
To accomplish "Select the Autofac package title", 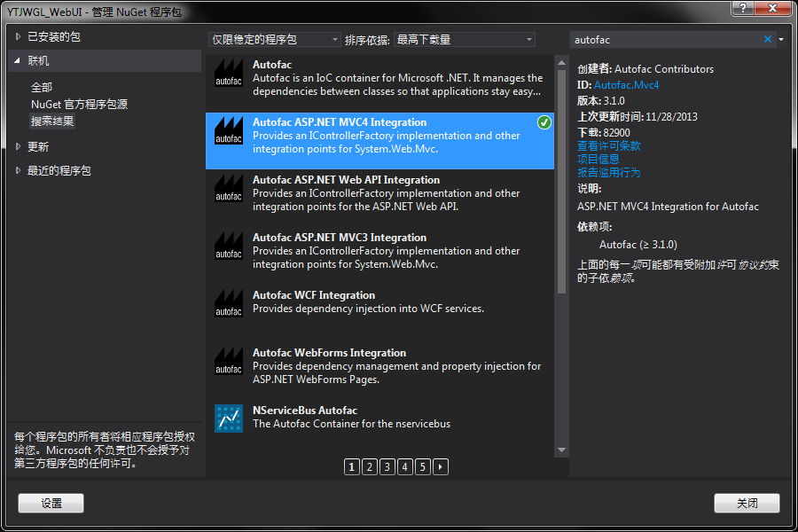I will 272,65.
